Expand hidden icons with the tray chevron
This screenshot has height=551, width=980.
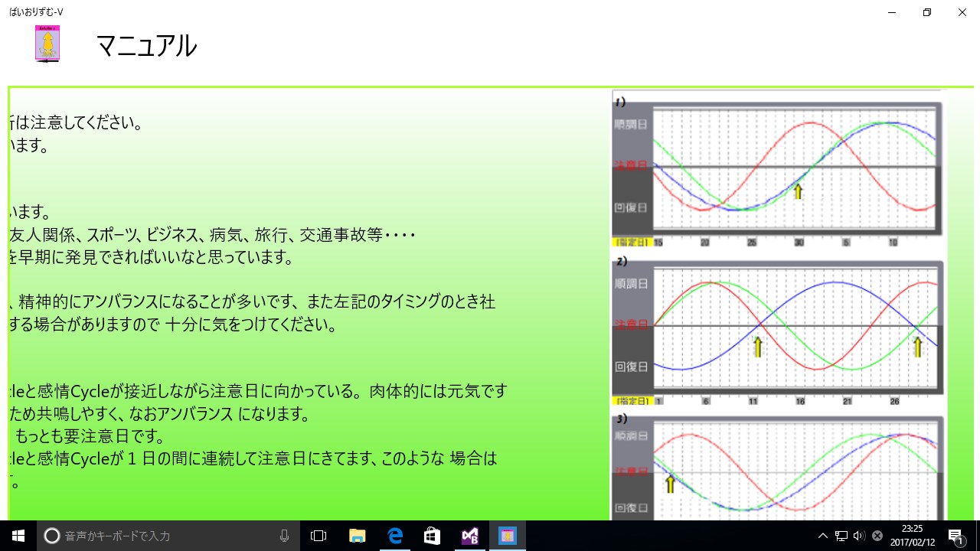pyautogui.click(x=823, y=536)
